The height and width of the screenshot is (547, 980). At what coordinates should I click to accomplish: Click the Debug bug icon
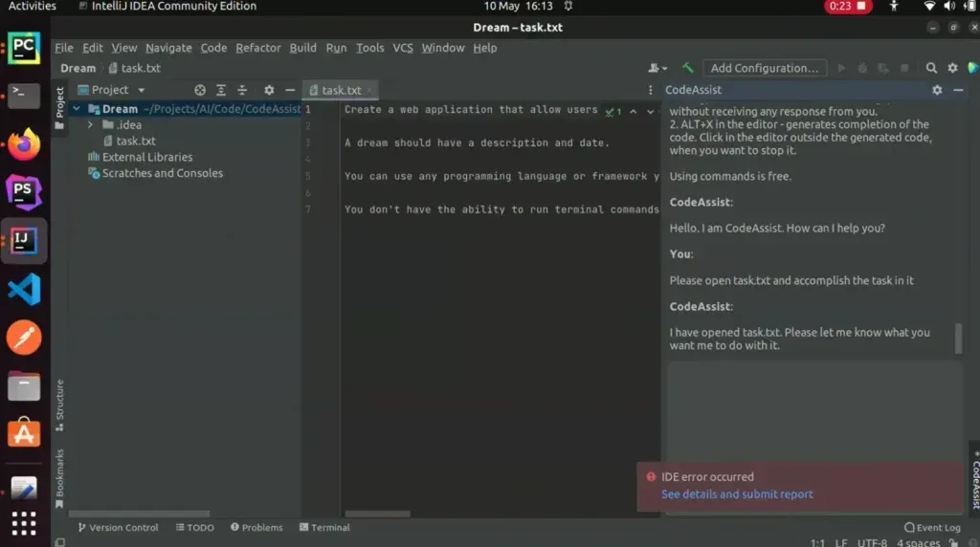click(862, 68)
